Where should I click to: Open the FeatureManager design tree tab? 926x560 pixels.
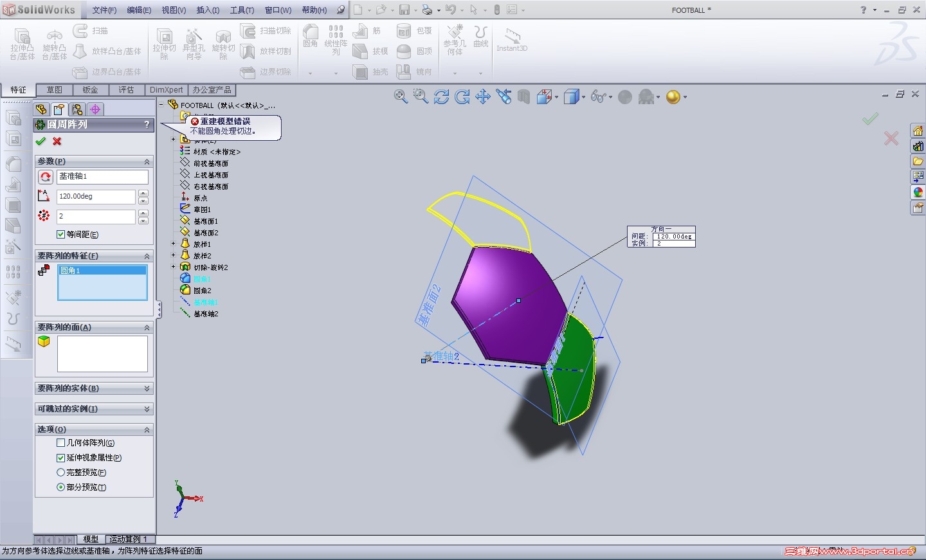[x=41, y=109]
